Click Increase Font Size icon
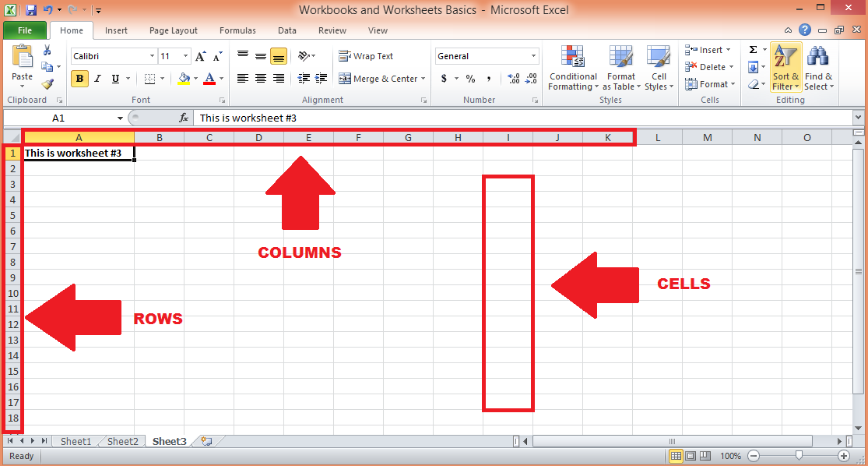This screenshot has width=868, height=466. (x=200, y=56)
